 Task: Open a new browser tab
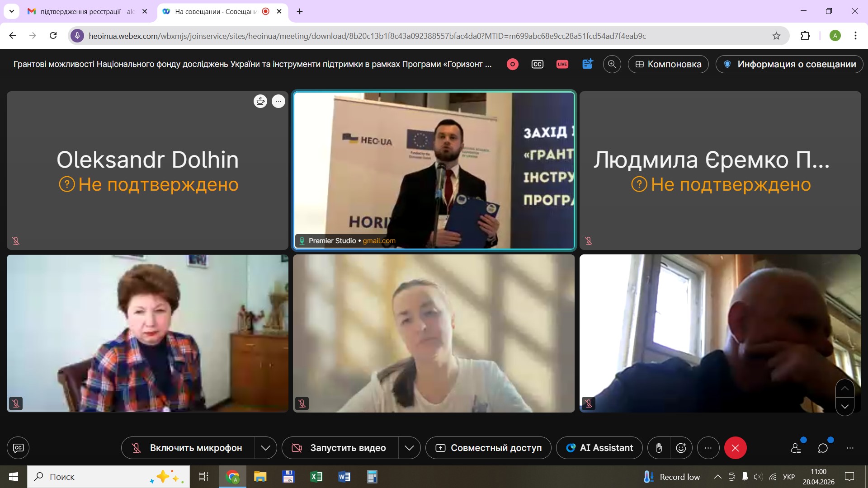point(300,11)
